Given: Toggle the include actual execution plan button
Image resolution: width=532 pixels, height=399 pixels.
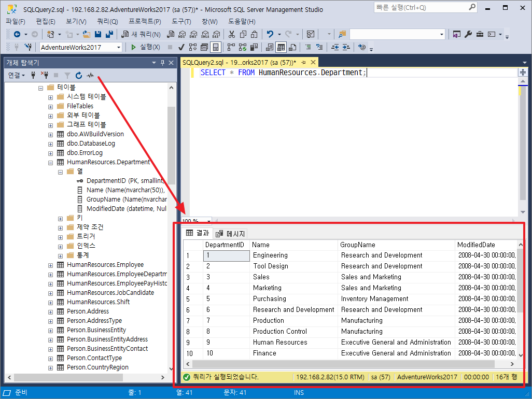Looking at the screenshot, I should coord(231,47).
